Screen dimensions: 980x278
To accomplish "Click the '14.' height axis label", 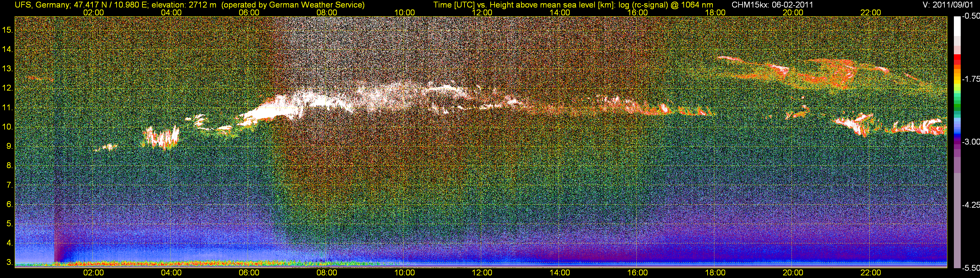I will coord(8,49).
